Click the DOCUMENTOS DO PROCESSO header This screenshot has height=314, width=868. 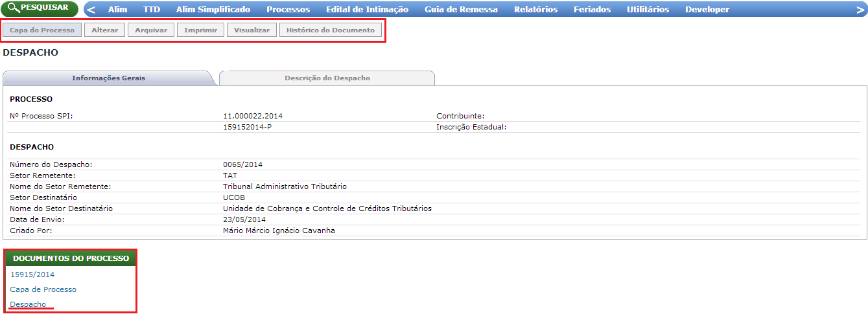pyautogui.click(x=71, y=258)
